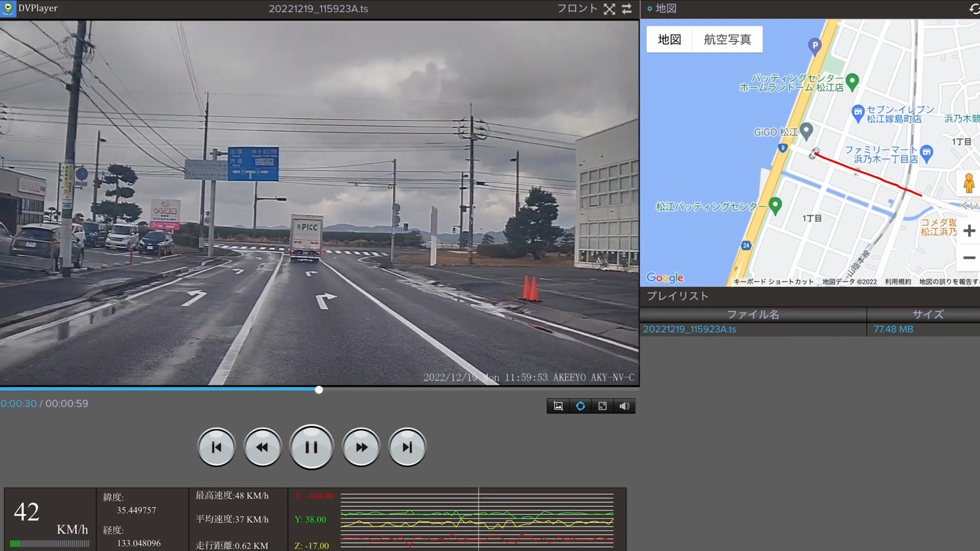Image resolution: width=980 pixels, height=551 pixels.
Task: Skip to the next file
Action: [407, 447]
